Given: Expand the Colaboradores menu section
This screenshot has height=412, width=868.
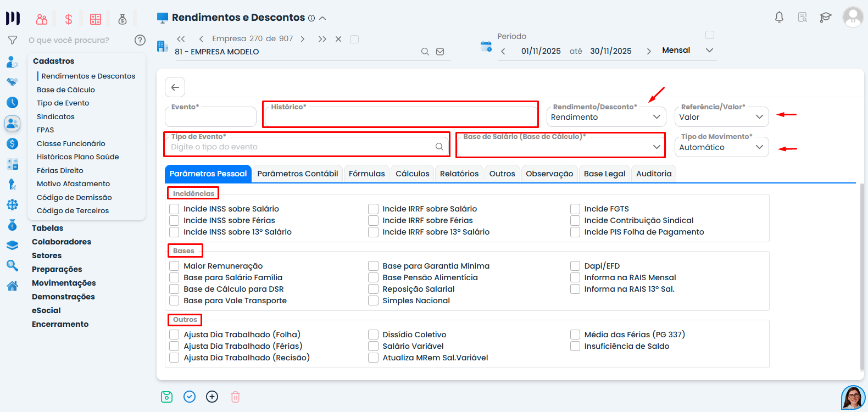Looking at the screenshot, I should click(x=62, y=242).
